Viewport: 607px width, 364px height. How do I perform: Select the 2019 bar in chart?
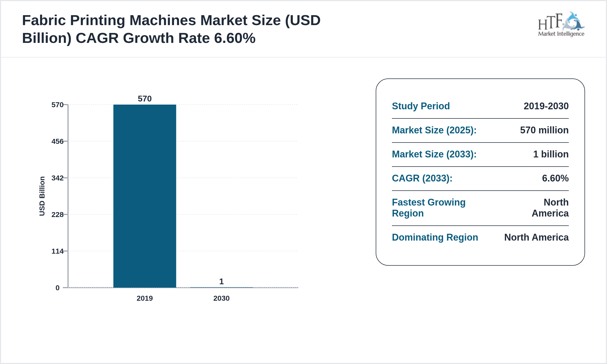tap(145, 196)
